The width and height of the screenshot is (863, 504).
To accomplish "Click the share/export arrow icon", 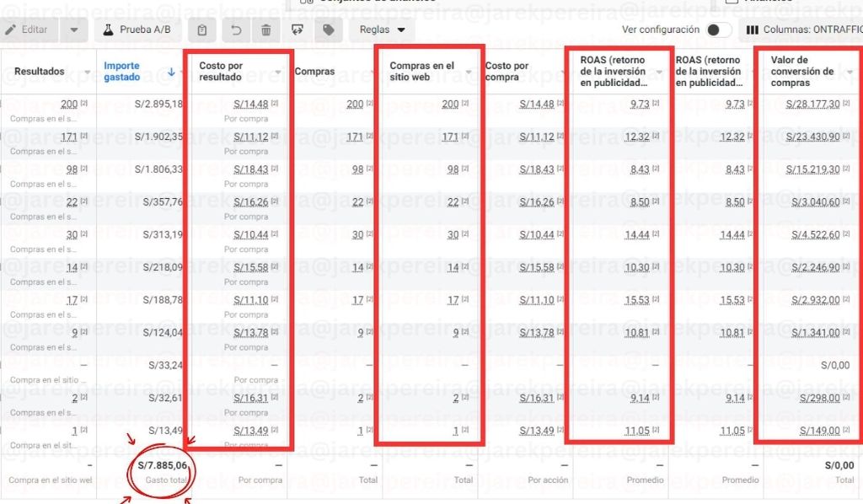I will (x=297, y=30).
